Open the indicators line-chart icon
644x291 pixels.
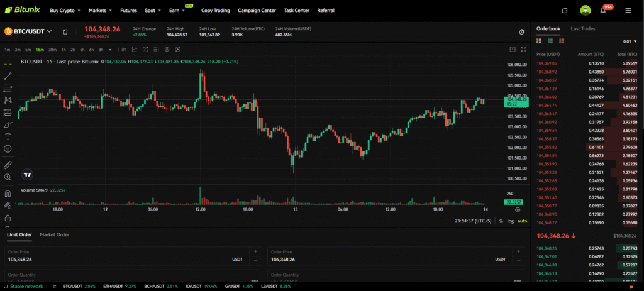pyautogui.click(x=135, y=49)
